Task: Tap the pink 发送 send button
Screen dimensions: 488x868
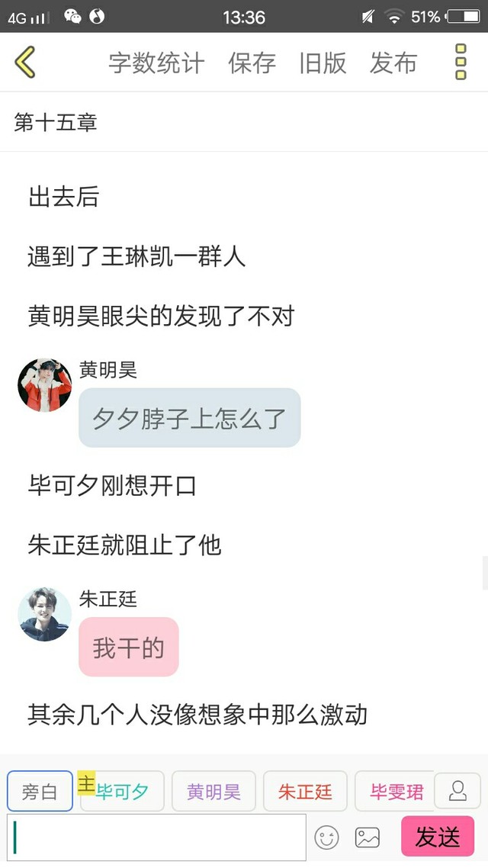Action: (x=438, y=836)
